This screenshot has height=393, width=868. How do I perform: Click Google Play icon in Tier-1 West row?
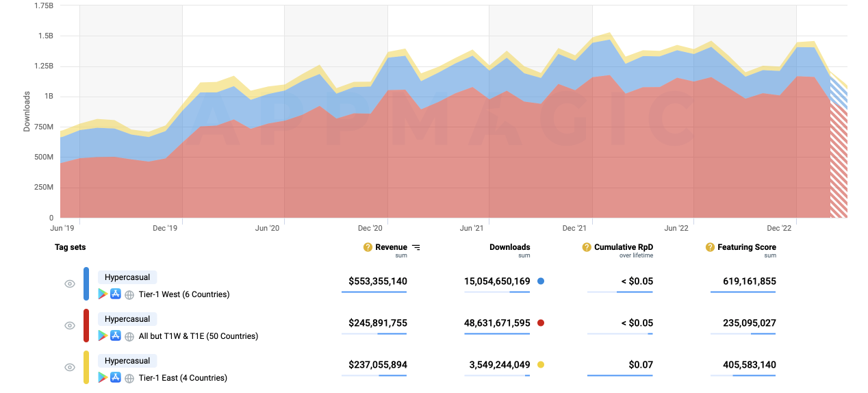(x=103, y=294)
